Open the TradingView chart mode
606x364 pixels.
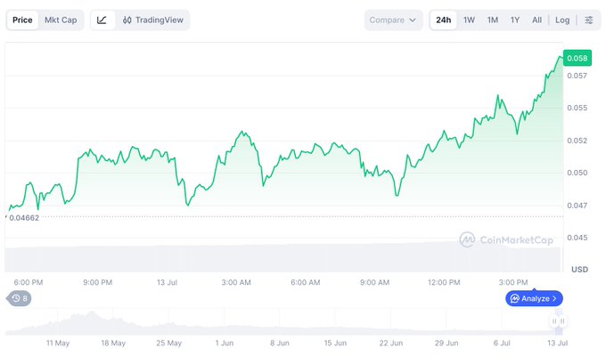coord(153,20)
